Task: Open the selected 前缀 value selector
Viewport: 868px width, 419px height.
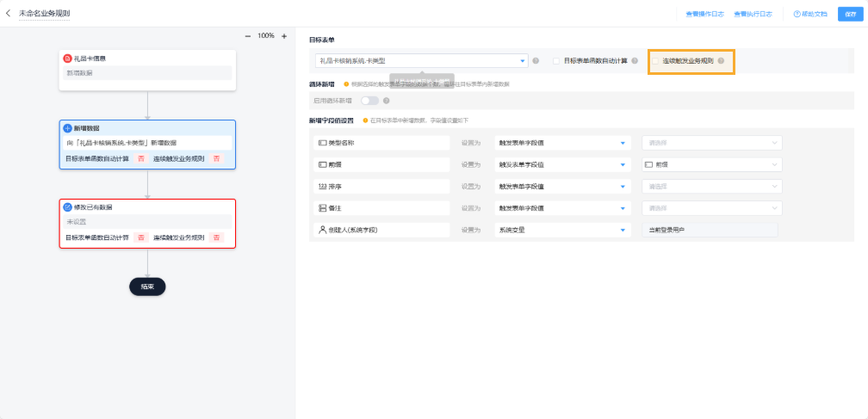Action: coord(712,164)
